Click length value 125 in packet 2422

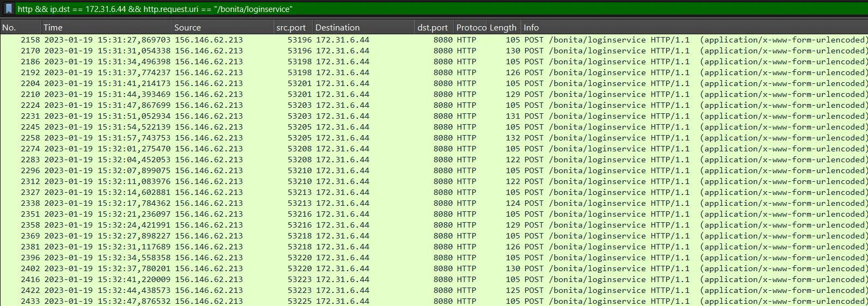tap(513, 290)
